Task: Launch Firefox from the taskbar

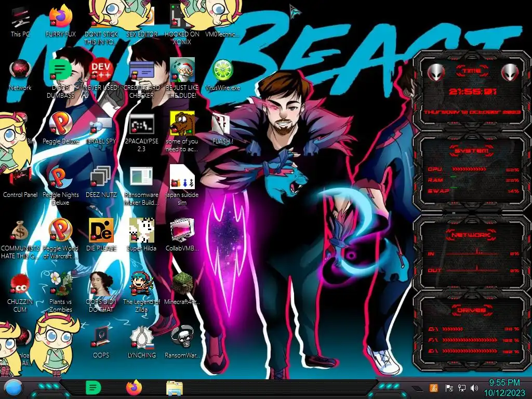Action: (x=134, y=388)
